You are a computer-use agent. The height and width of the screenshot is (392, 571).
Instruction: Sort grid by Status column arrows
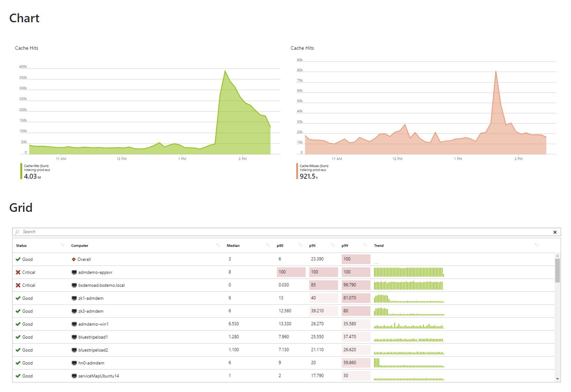62,245
